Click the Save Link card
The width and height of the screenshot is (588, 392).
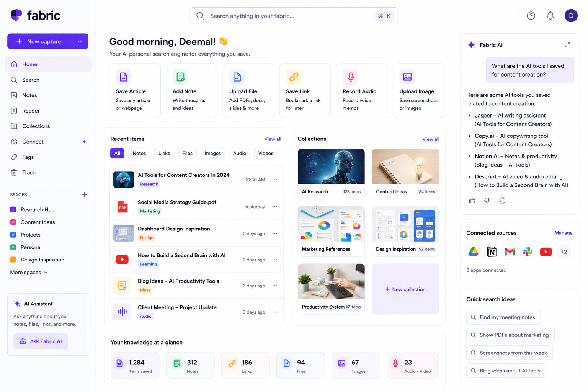pyautogui.click(x=305, y=91)
